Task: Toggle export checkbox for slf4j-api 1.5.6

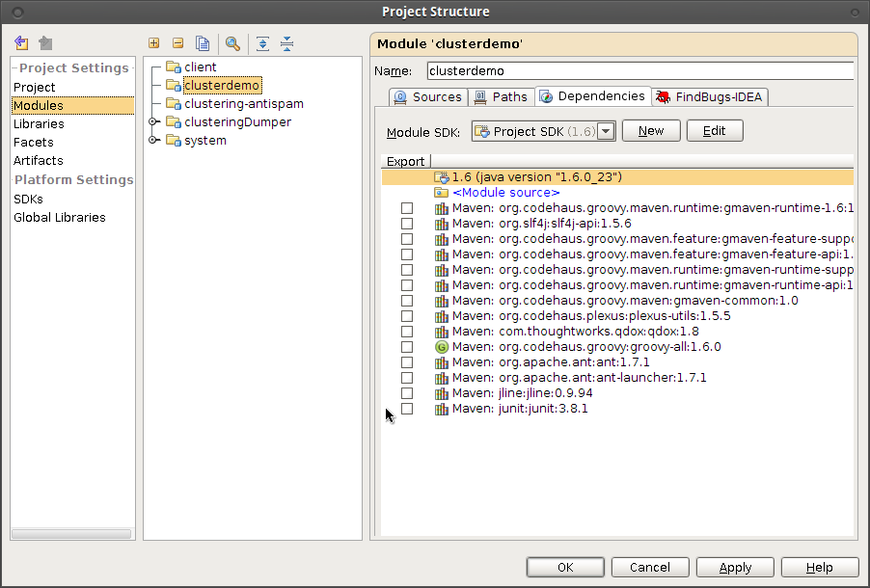Action: click(407, 224)
